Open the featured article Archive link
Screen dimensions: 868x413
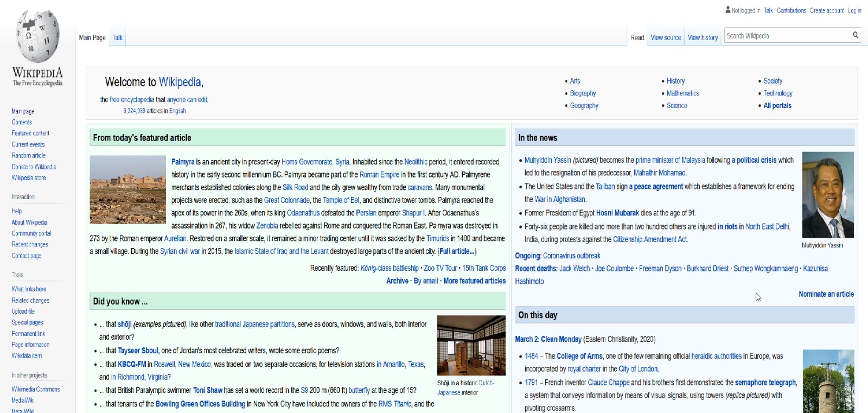coord(397,281)
